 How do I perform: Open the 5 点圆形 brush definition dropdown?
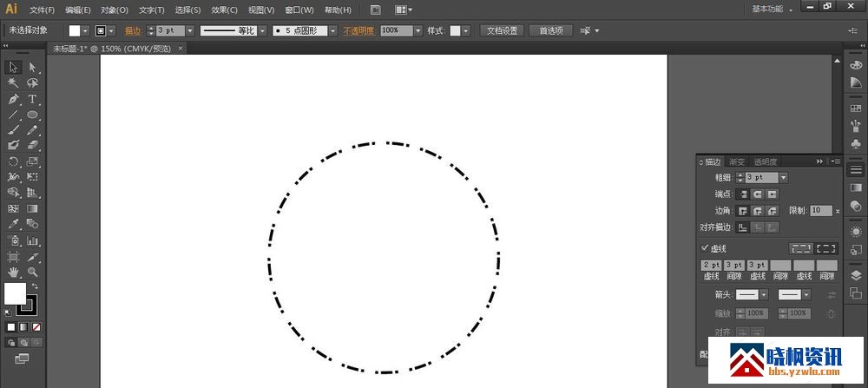(x=332, y=31)
